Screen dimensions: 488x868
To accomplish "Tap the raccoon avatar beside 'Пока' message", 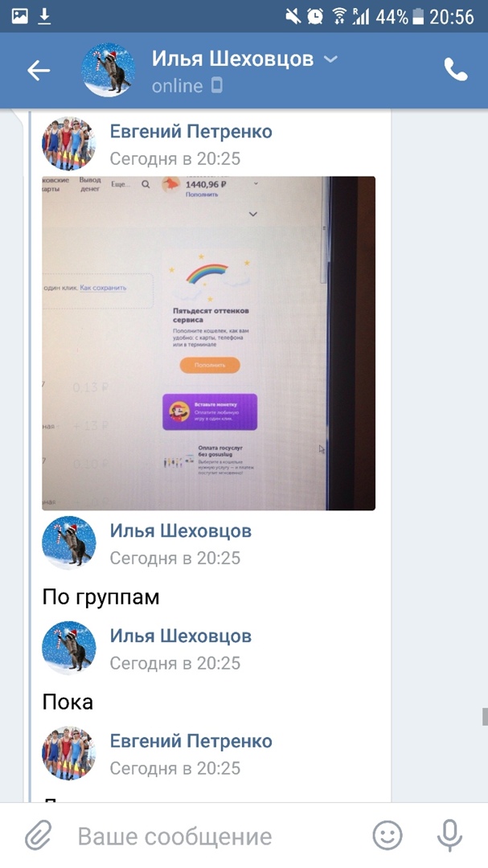I will tap(69, 648).
